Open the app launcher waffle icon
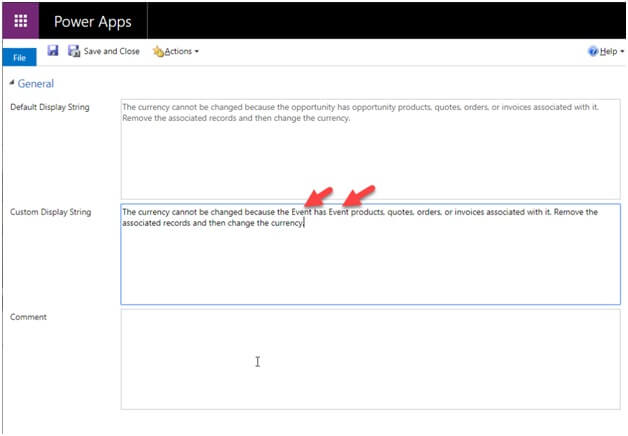 point(20,20)
